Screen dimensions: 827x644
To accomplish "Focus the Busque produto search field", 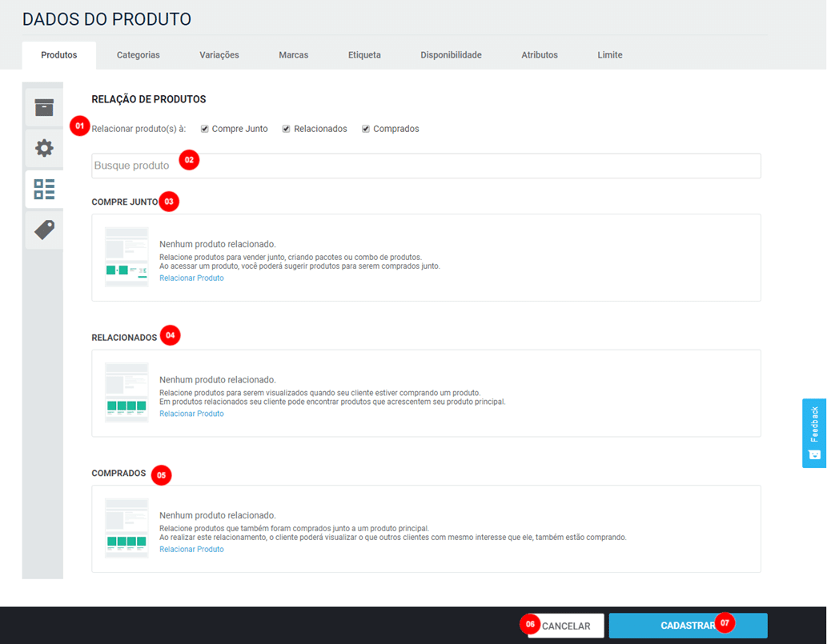I will coord(426,166).
